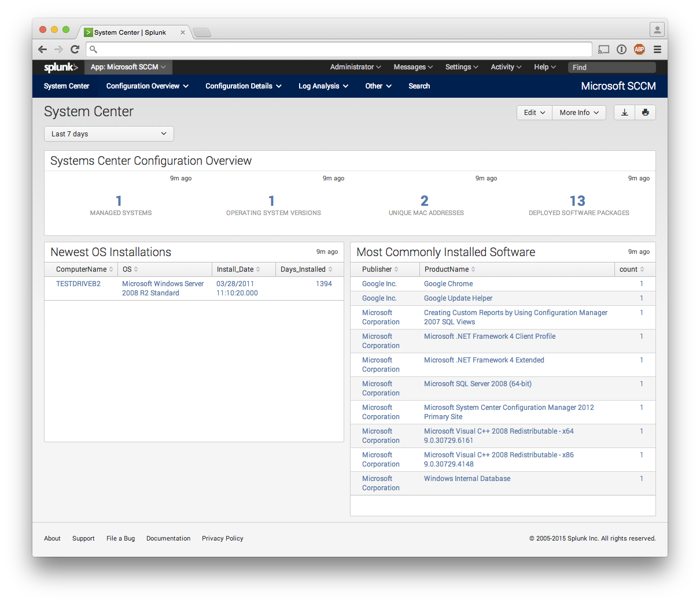Click the browser back arrow

[x=42, y=49]
